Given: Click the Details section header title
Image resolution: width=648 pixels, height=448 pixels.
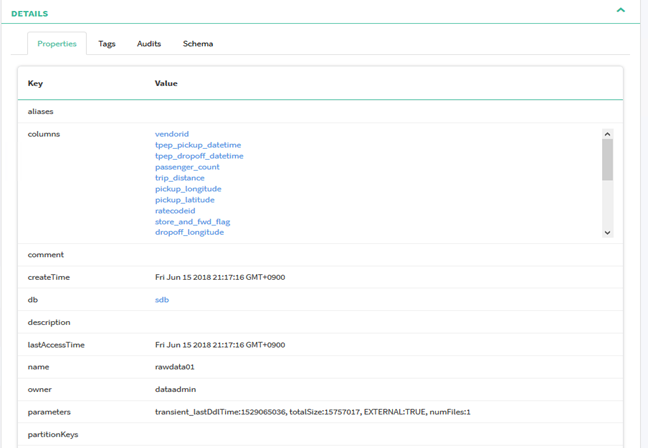Looking at the screenshot, I should pos(29,13).
